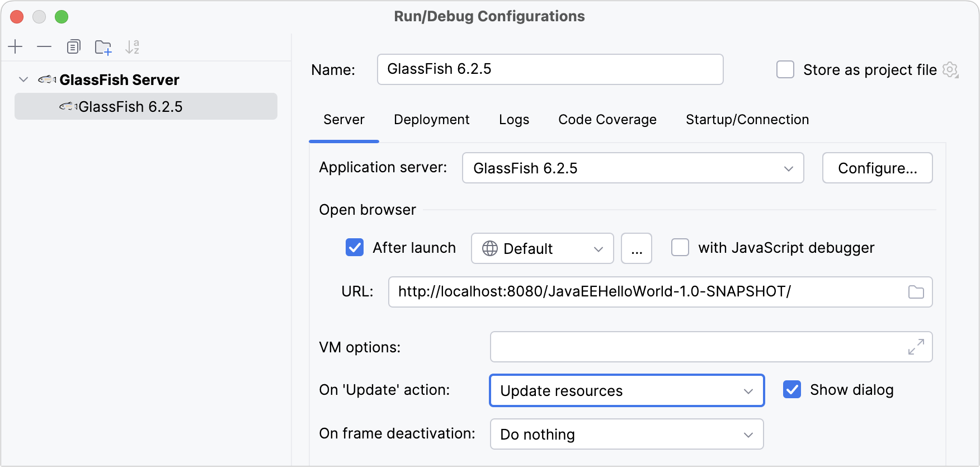Enable with JavaScript debugger checkbox
Image resolution: width=980 pixels, height=467 pixels.
point(680,247)
